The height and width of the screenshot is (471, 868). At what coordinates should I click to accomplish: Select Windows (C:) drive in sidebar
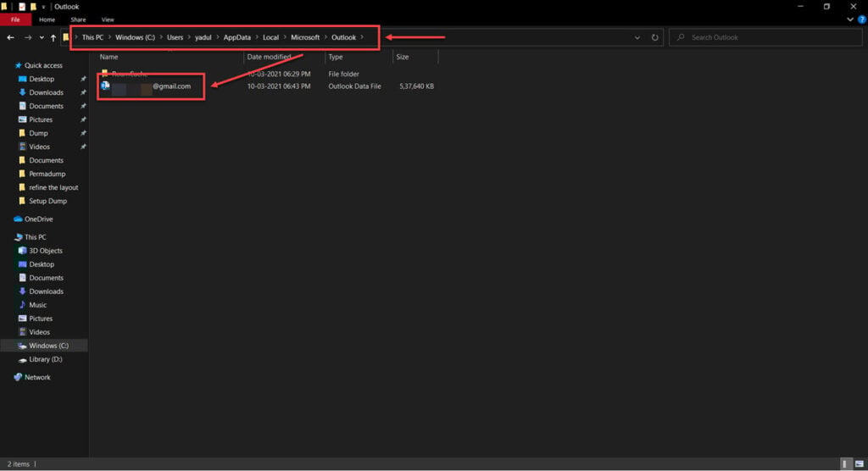click(48, 346)
